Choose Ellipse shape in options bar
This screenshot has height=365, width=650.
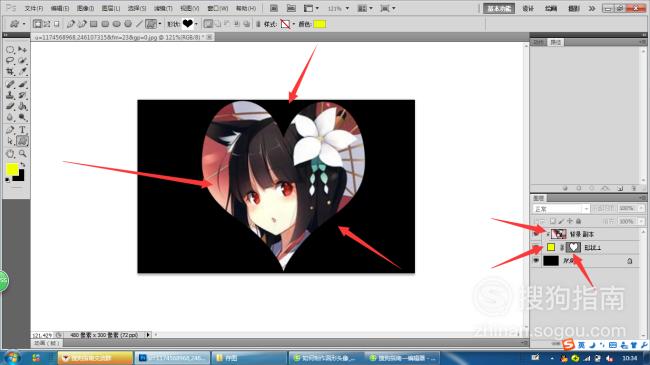click(117, 24)
